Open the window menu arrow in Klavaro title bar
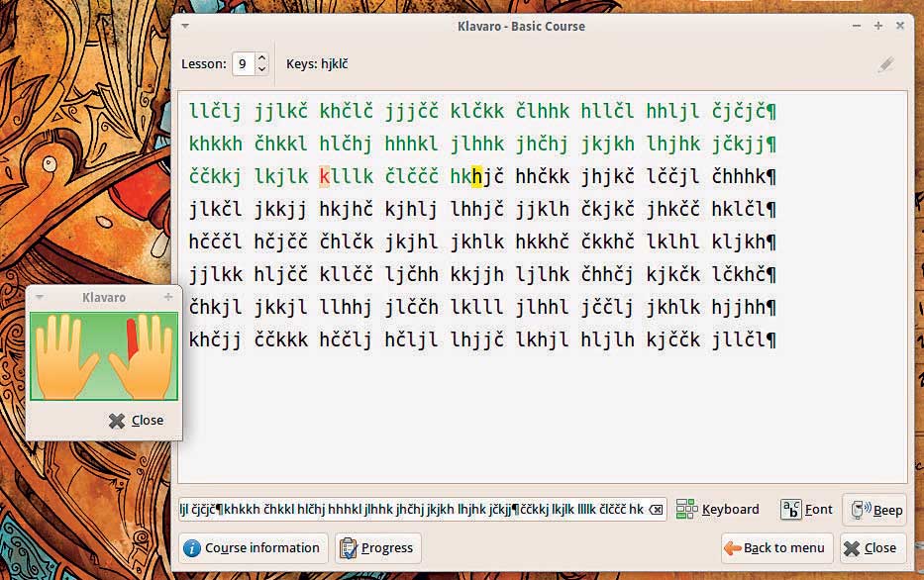 (185, 26)
